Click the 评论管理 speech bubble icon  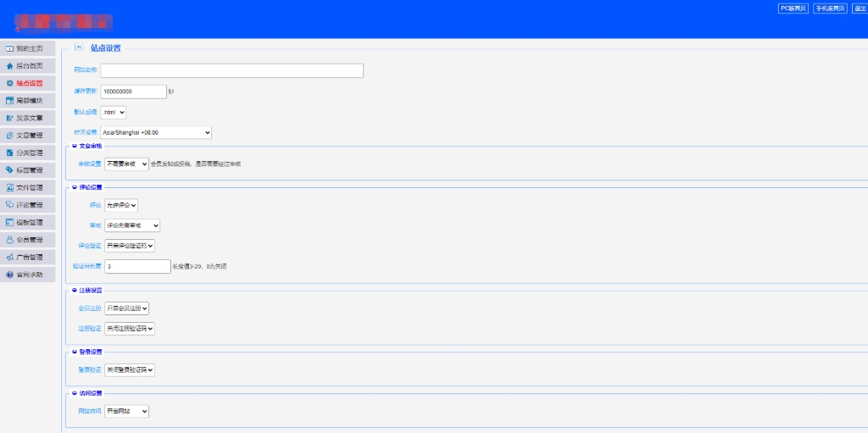tap(10, 205)
